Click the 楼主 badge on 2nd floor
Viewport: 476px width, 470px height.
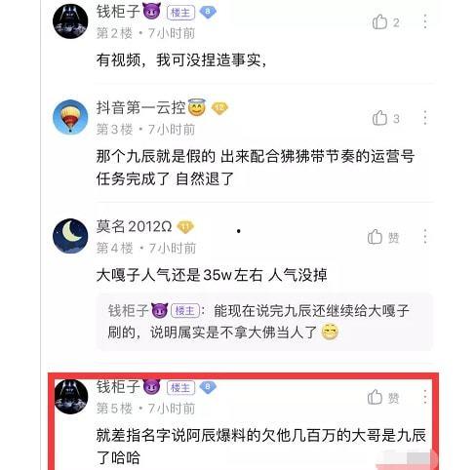tap(180, 13)
